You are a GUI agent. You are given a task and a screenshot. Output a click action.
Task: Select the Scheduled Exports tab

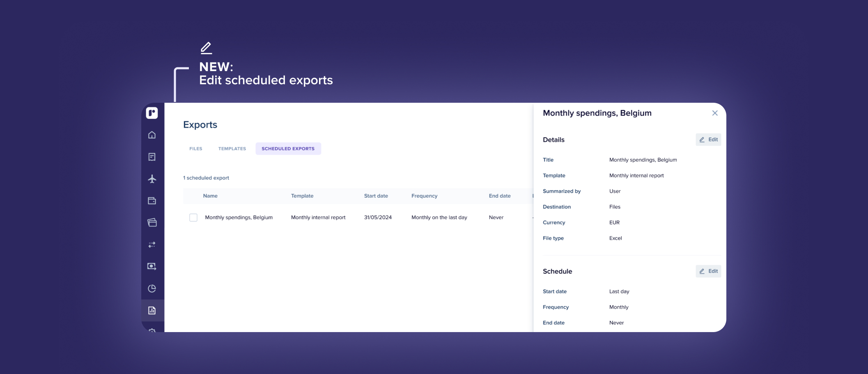288,149
